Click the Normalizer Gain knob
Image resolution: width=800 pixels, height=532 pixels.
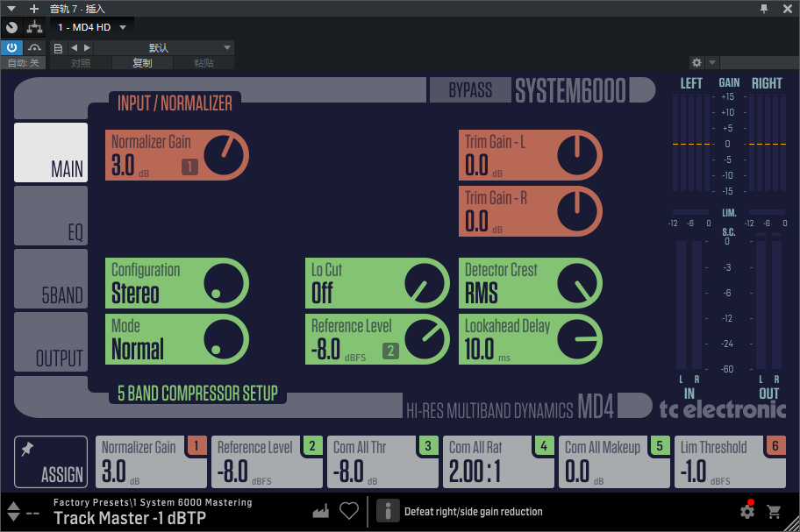point(224,155)
